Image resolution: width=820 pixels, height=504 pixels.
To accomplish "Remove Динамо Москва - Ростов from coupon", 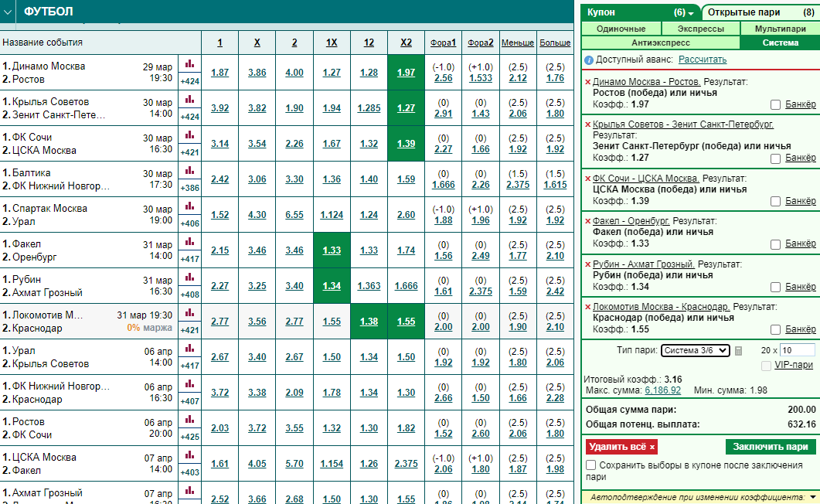I will pos(588,82).
